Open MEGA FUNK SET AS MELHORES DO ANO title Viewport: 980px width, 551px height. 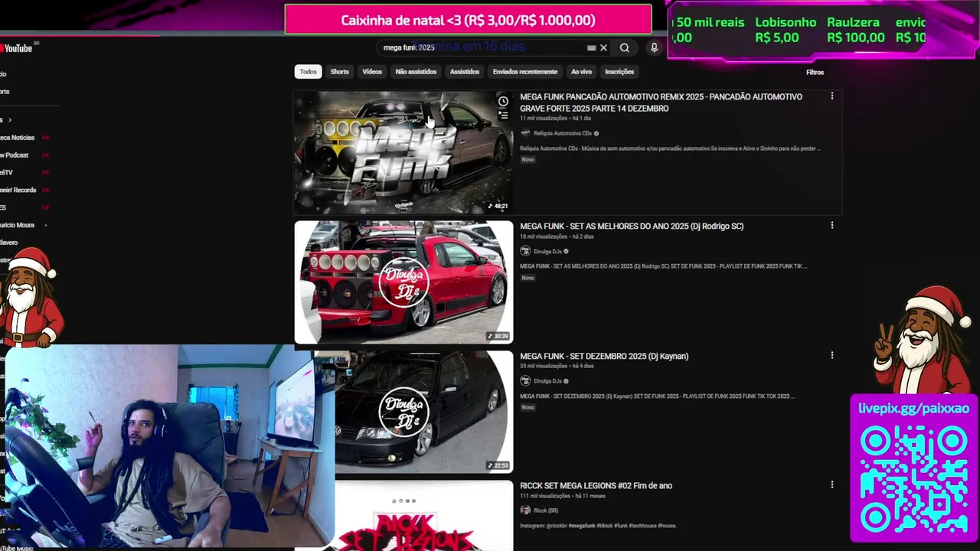(632, 226)
